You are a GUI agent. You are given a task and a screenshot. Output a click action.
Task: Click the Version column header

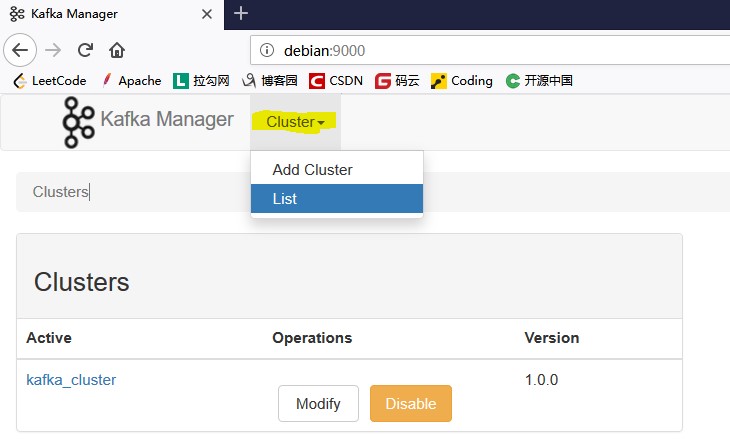pos(552,338)
